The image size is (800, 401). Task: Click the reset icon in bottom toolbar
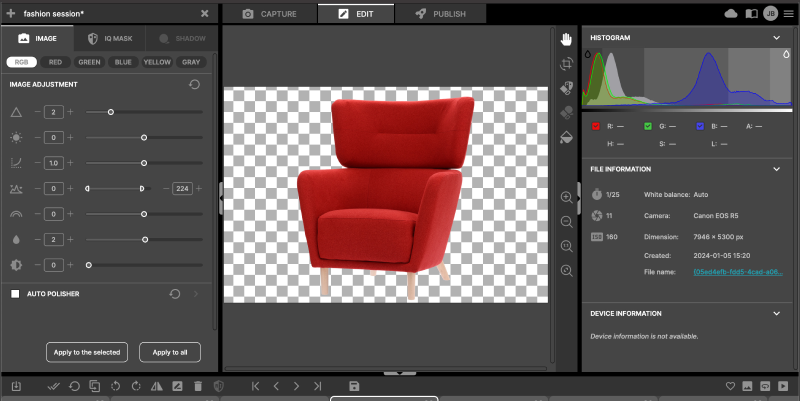tap(74, 386)
